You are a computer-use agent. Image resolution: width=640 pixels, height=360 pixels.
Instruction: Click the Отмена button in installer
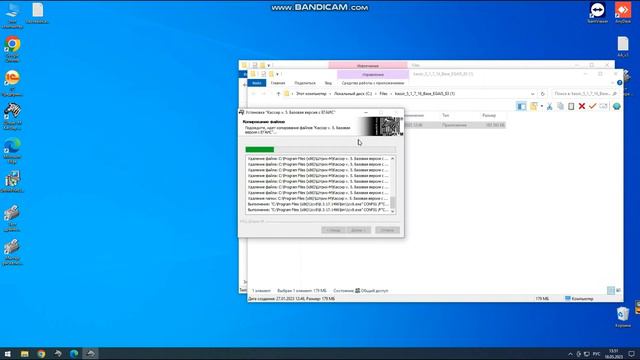387,230
